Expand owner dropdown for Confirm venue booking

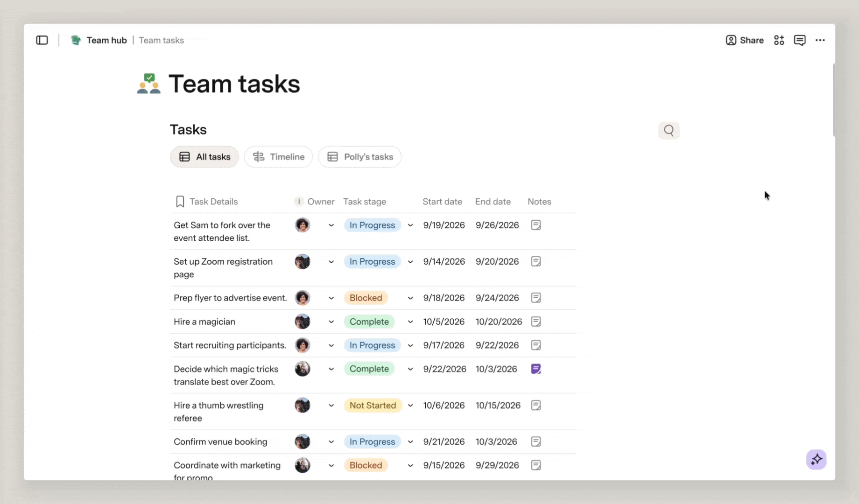(x=331, y=441)
